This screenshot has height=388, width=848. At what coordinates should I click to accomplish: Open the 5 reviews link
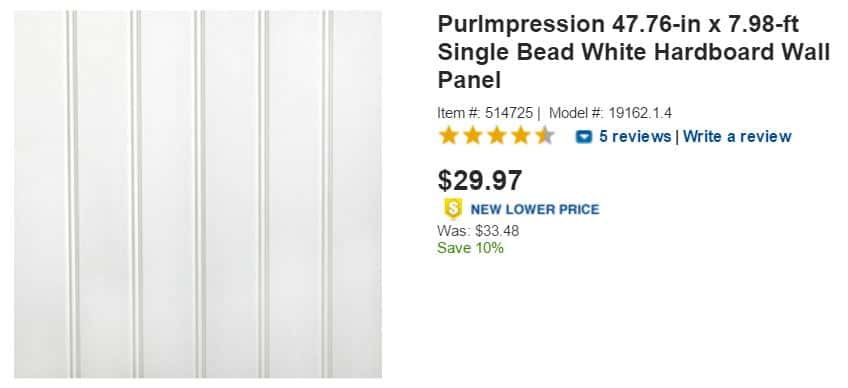point(634,136)
